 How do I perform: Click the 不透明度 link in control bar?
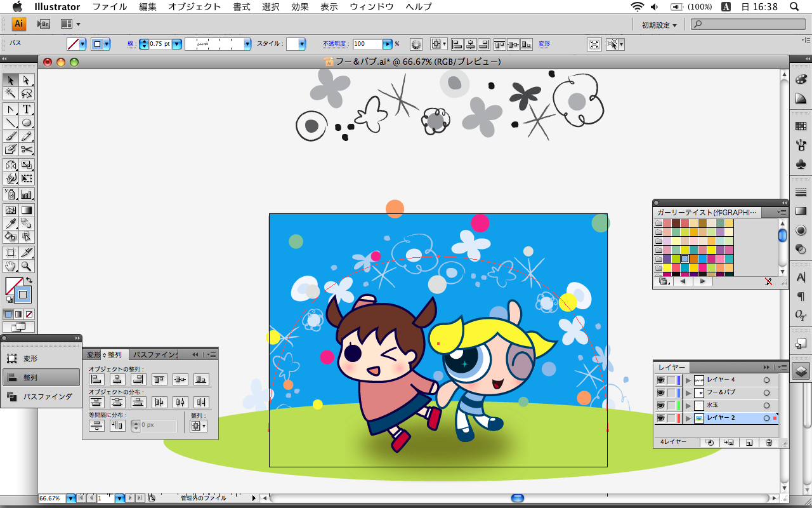[335, 44]
